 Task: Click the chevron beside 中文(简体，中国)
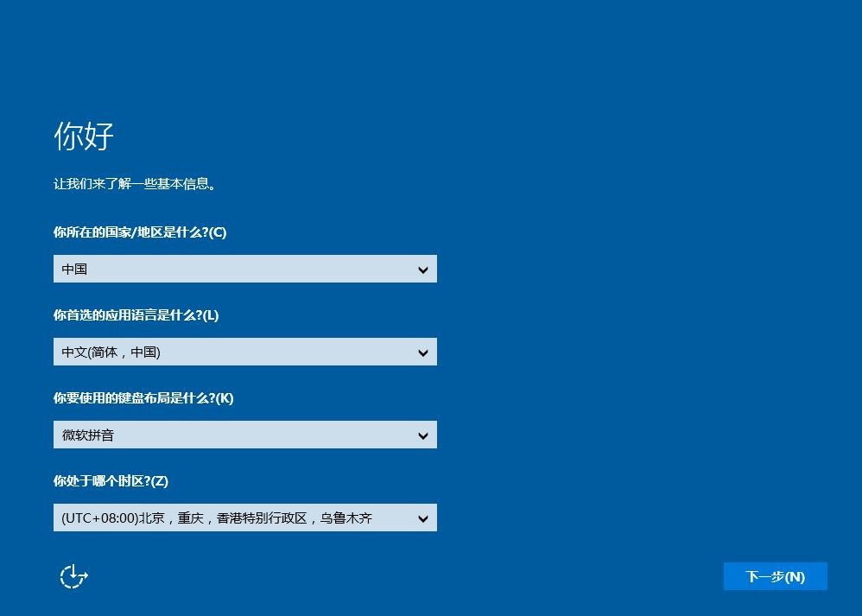point(423,352)
